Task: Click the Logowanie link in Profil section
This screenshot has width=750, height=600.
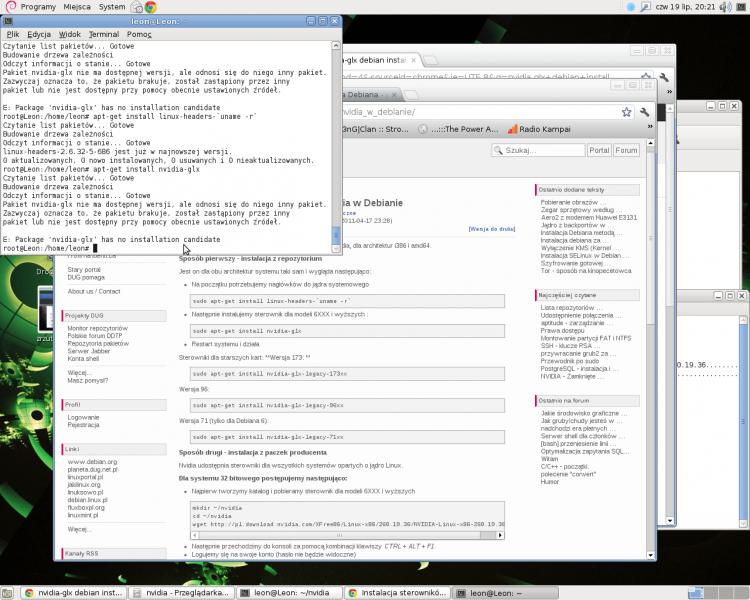Action: coord(83,417)
